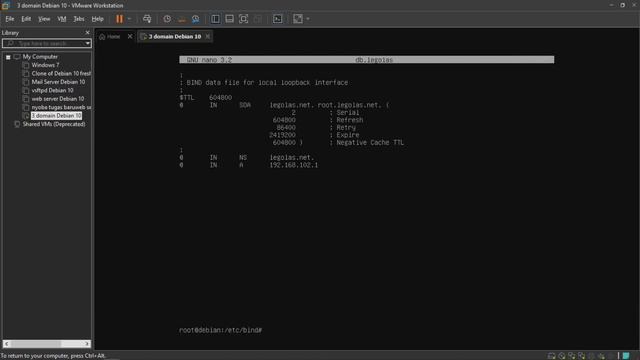This screenshot has height=360, width=640.
Task: Select web server Debian 10 VM
Action: tap(58, 99)
